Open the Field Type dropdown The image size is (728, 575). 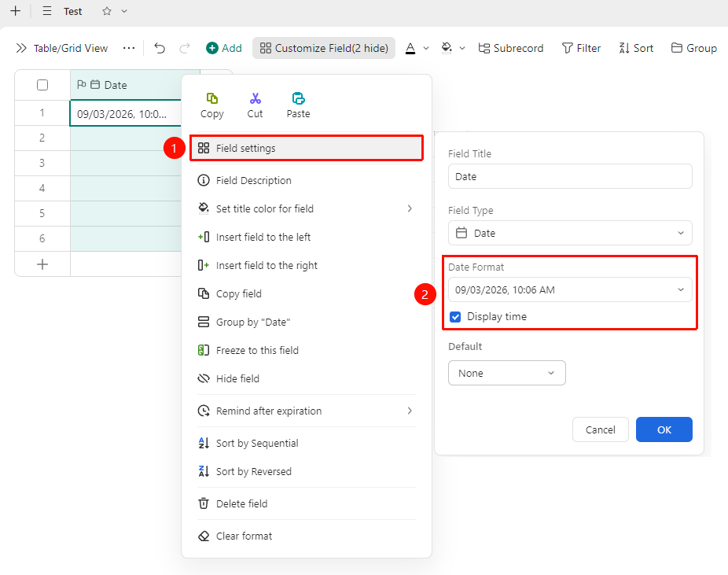pyautogui.click(x=570, y=233)
